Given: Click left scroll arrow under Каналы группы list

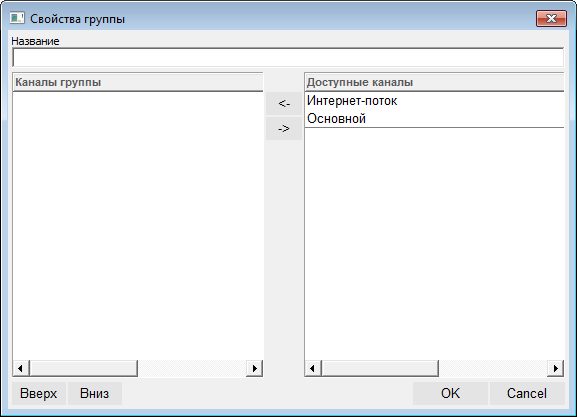Looking at the screenshot, I should coord(21,368).
